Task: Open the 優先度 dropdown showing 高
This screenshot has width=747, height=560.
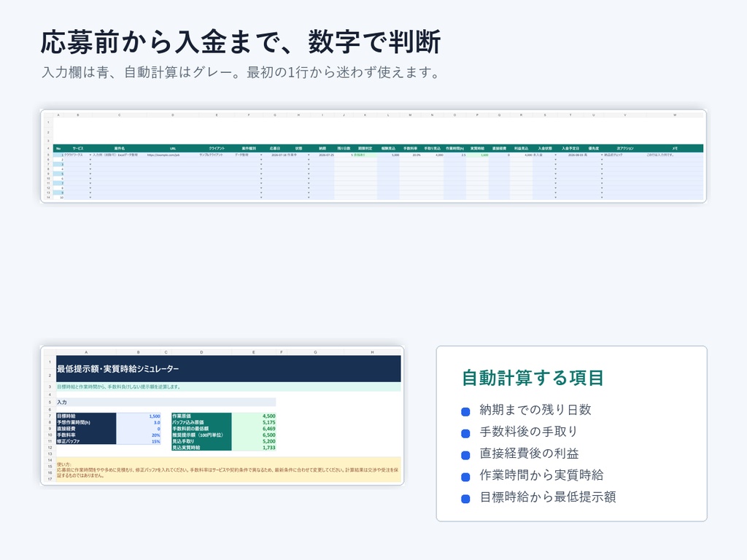Action: click(x=602, y=155)
